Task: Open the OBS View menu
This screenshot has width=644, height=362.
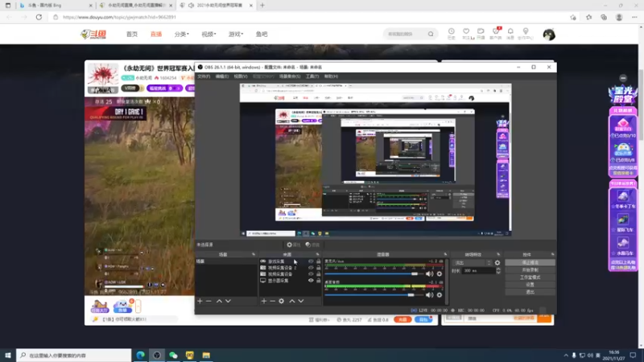Action: coord(241,76)
